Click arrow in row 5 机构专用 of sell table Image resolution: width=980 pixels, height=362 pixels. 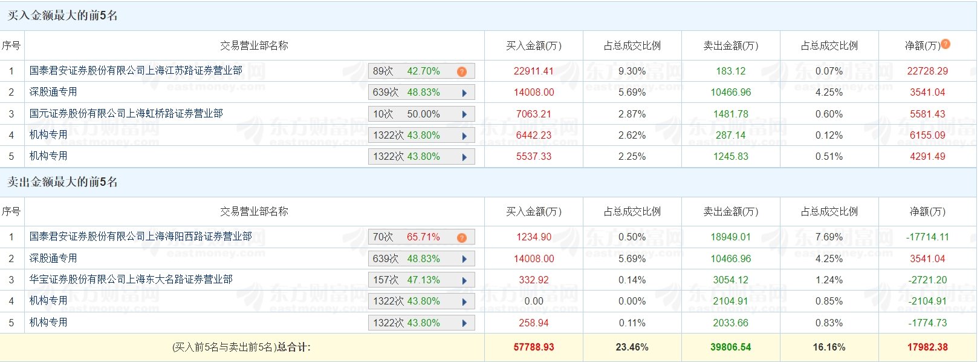[464, 323]
